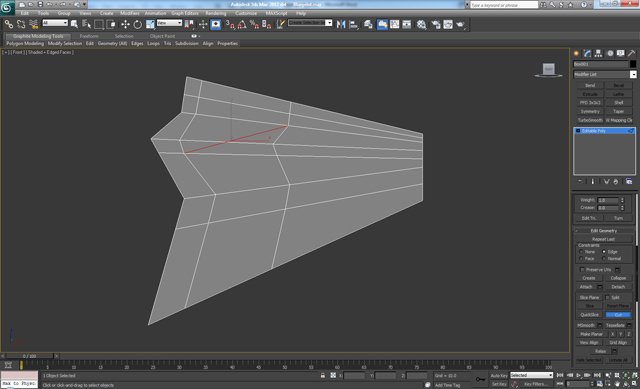
Task: Open the Hierarchy command panel tab
Action: pyautogui.click(x=598, y=53)
